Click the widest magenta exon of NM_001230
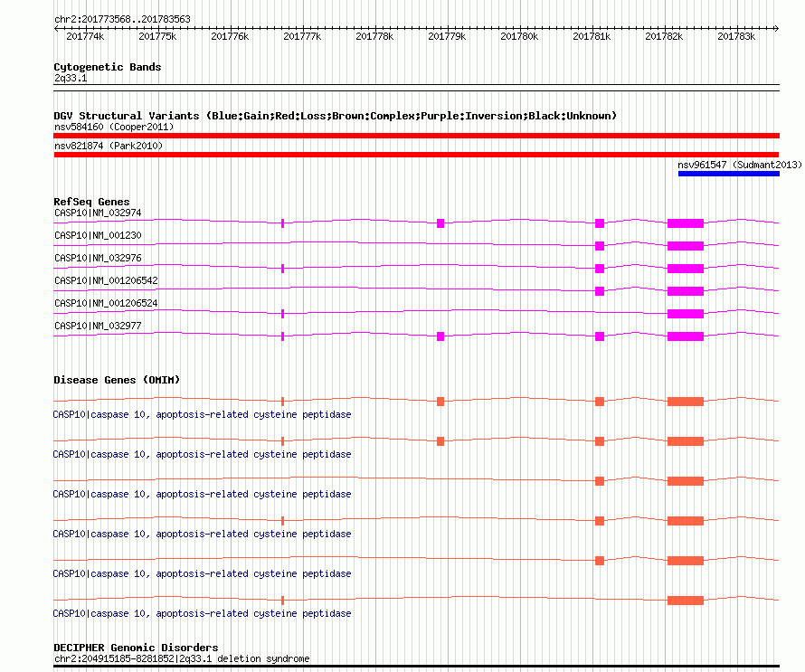The image size is (805, 672). click(x=686, y=246)
